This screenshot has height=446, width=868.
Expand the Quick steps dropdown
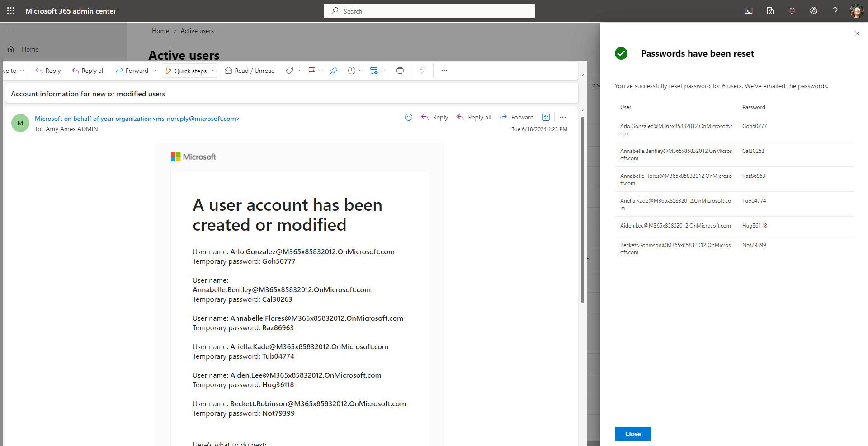pyautogui.click(x=213, y=71)
